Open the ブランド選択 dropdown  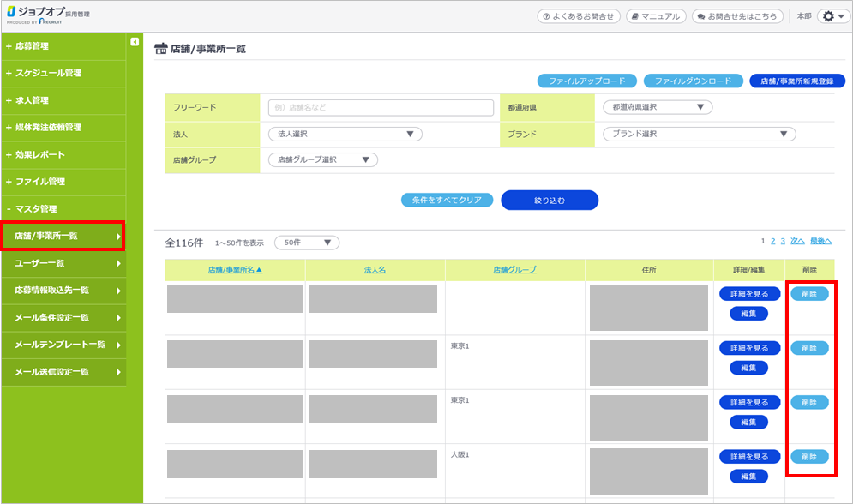click(699, 134)
